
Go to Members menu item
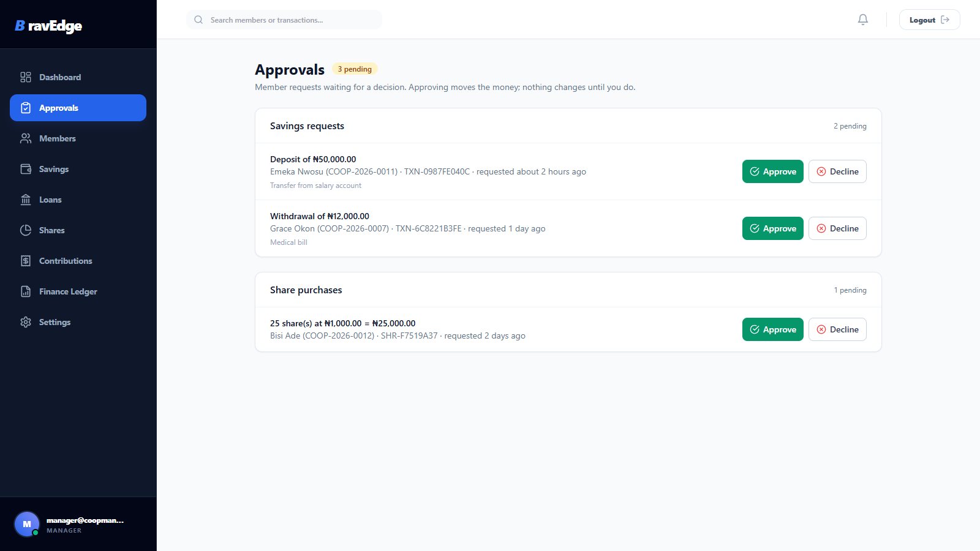click(x=78, y=138)
